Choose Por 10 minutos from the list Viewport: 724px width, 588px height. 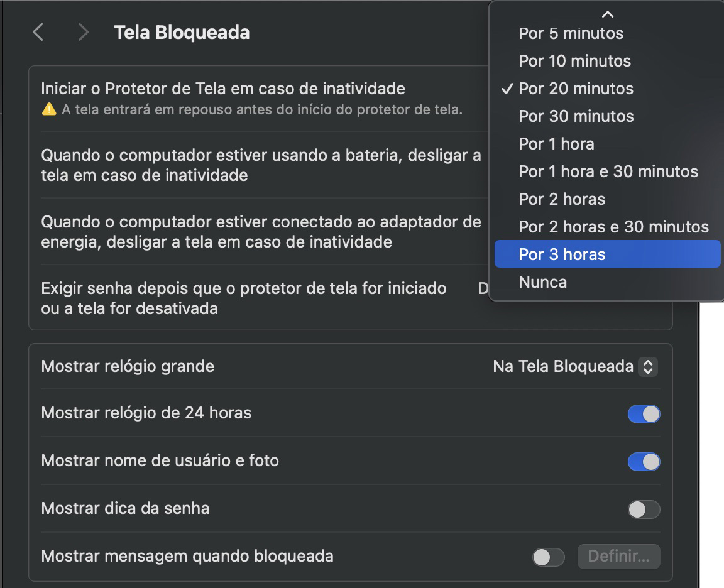(574, 61)
